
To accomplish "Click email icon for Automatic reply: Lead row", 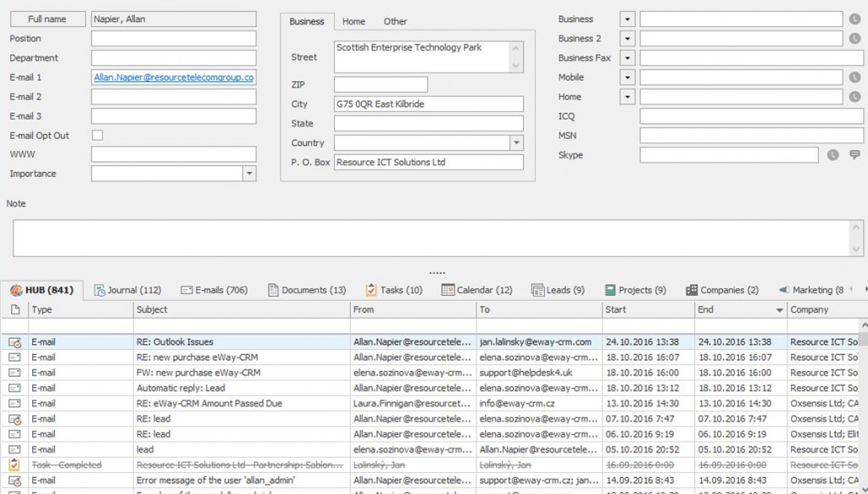I will tap(14, 388).
